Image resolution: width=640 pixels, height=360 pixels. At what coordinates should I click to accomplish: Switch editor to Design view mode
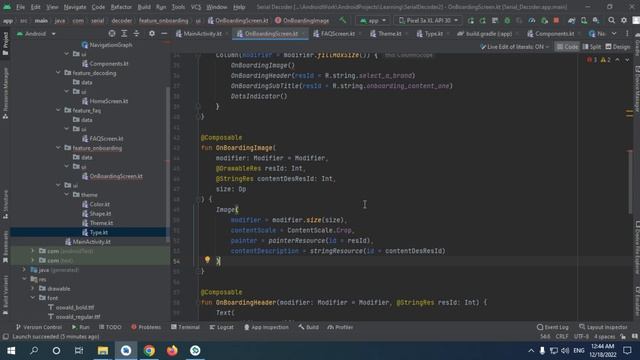click(x=618, y=47)
